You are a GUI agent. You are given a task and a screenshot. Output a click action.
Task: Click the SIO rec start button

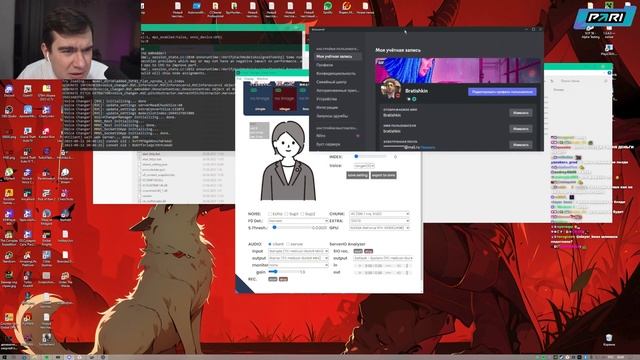(x=358, y=251)
